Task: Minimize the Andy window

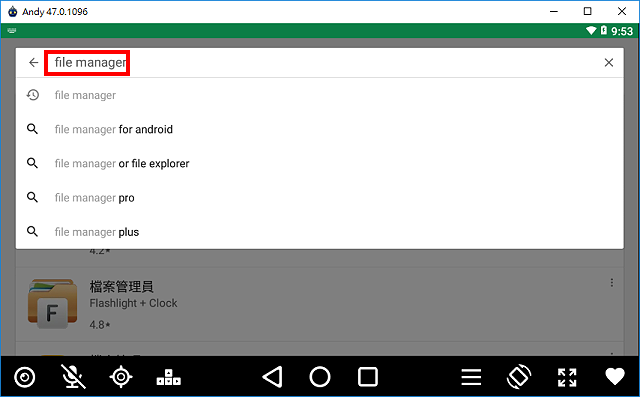Action: coord(553,11)
